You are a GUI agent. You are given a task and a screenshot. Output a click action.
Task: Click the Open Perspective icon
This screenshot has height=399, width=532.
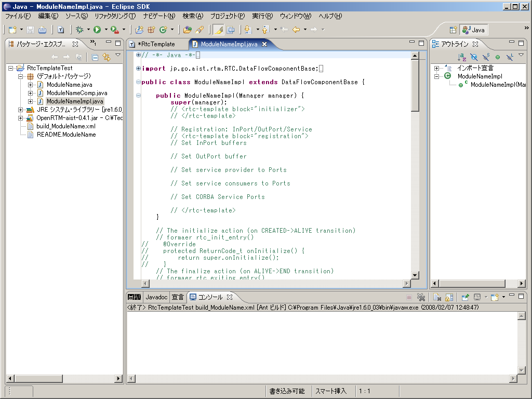[453, 30]
